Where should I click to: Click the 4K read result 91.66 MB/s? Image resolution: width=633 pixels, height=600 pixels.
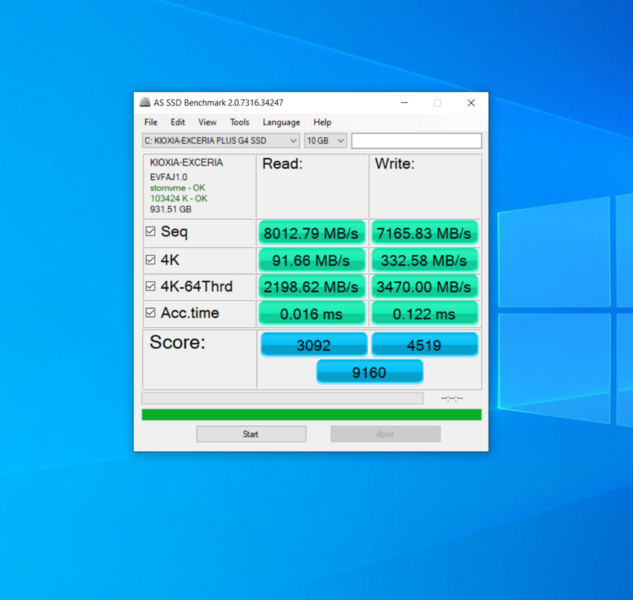pyautogui.click(x=312, y=260)
